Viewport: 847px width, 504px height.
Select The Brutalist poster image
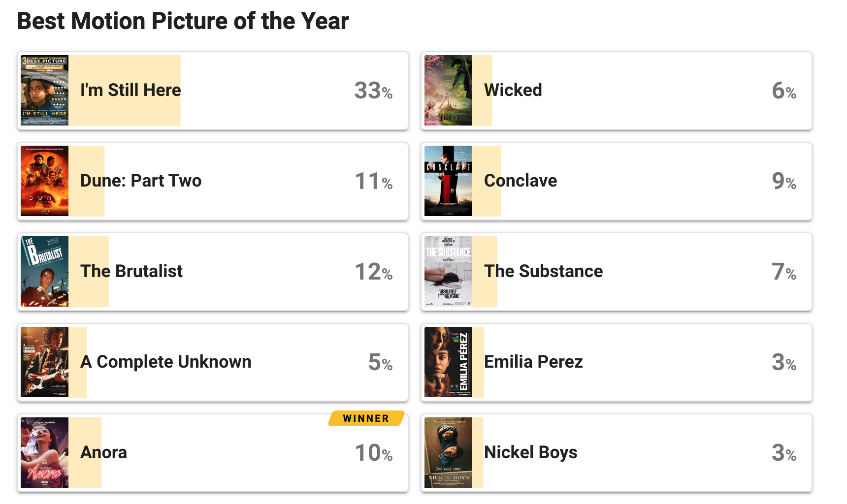click(x=44, y=272)
